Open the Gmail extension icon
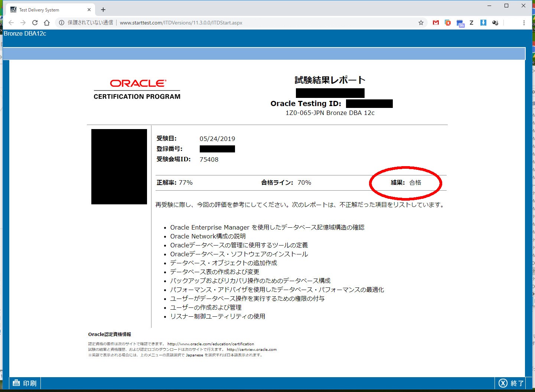 pos(436,23)
